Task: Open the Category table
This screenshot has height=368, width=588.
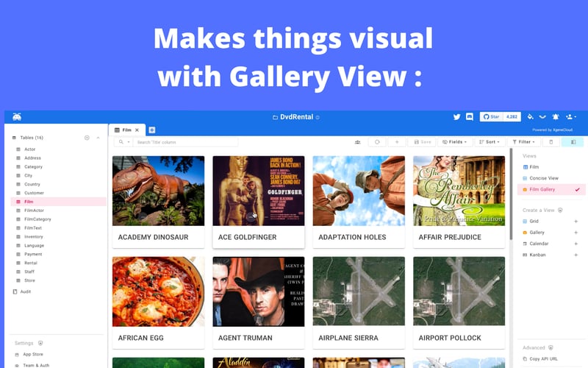Action: 33,167
